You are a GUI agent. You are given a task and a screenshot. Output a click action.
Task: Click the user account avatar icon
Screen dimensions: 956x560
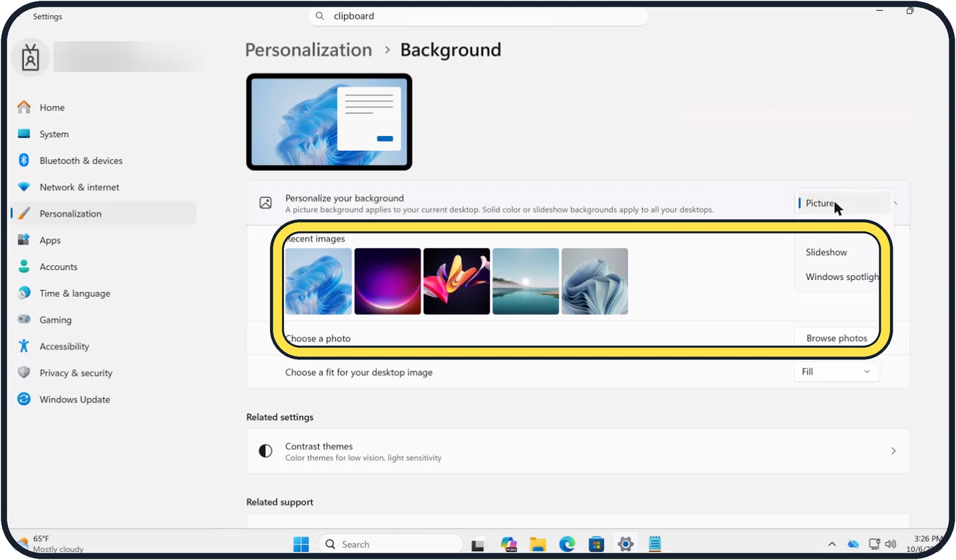coord(30,58)
